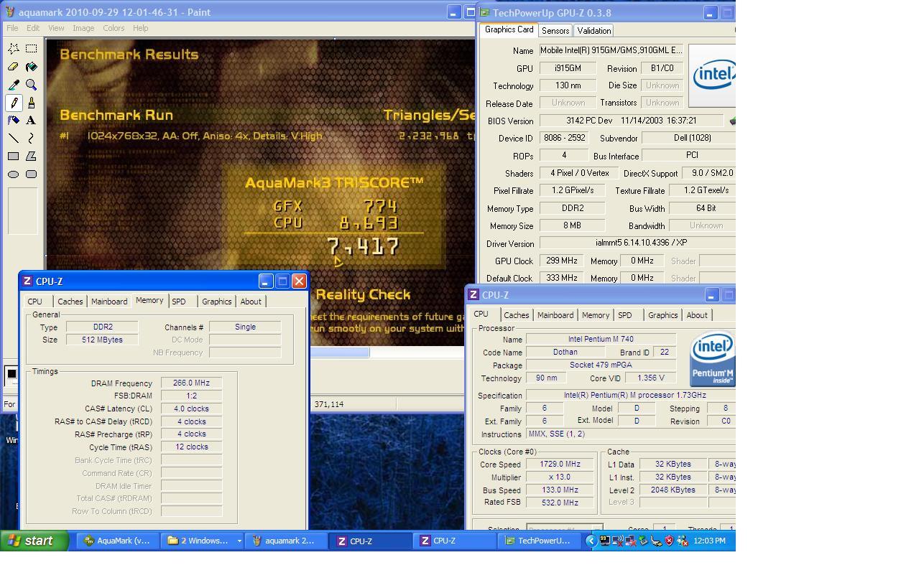Switch to the AquaMark taskbar button
Image resolution: width=901 pixels, height=588 pixels.
(x=118, y=541)
